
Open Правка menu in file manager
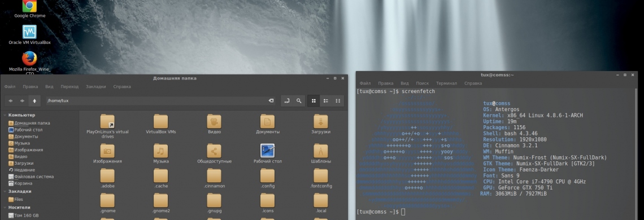coord(31,87)
